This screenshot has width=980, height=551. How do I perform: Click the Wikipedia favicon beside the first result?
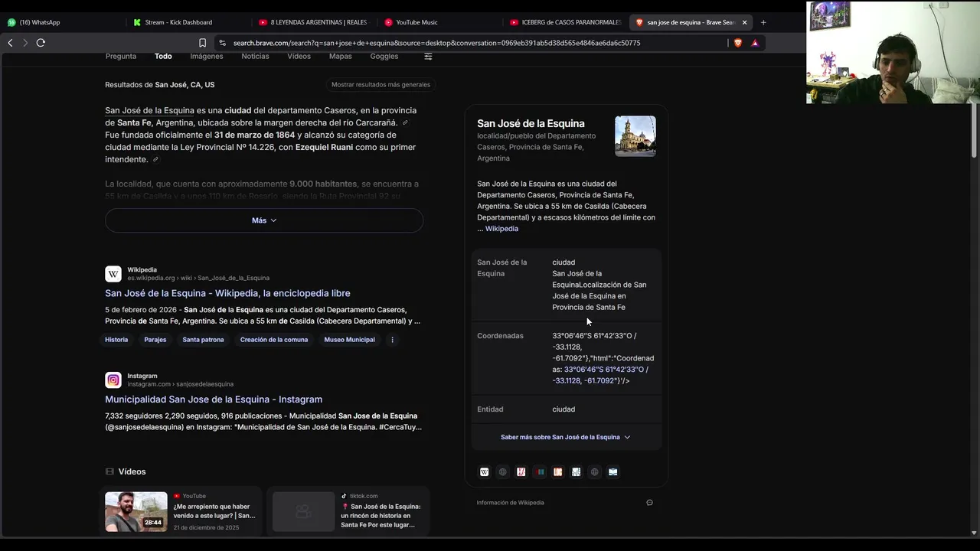[113, 274]
